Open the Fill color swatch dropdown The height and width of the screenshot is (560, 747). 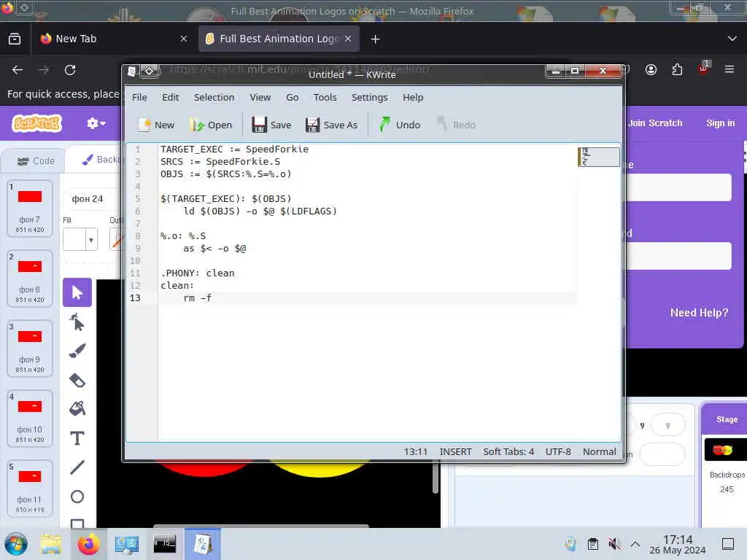click(80, 239)
